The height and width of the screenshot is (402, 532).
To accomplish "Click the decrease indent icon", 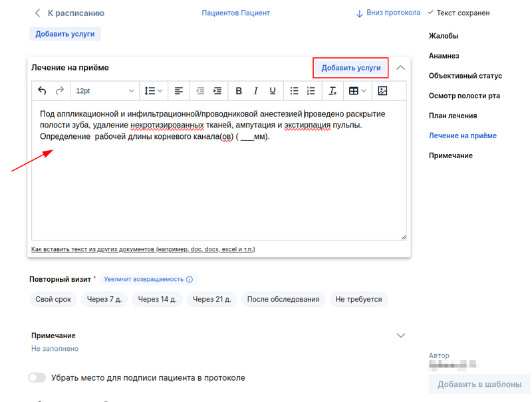I will point(200,91).
